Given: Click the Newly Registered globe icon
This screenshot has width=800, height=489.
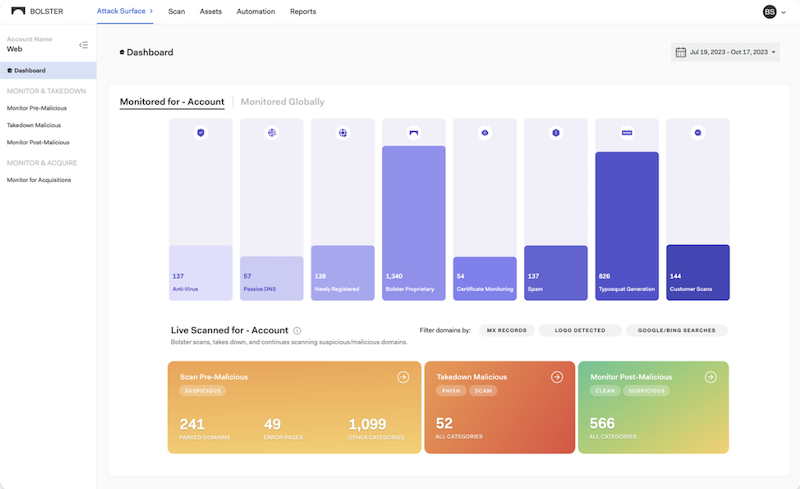Looking at the screenshot, I should click(343, 133).
